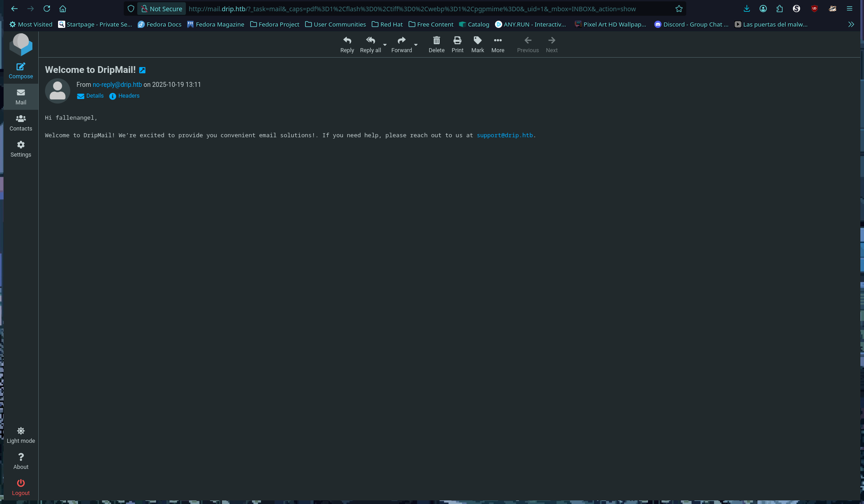
Task: Open the Contacts section
Action: click(21, 123)
